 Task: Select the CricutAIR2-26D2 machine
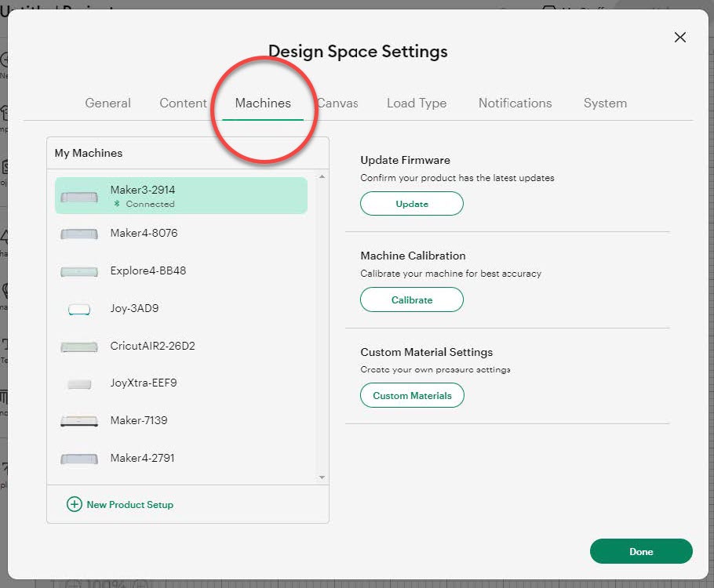pyautogui.click(x=181, y=347)
